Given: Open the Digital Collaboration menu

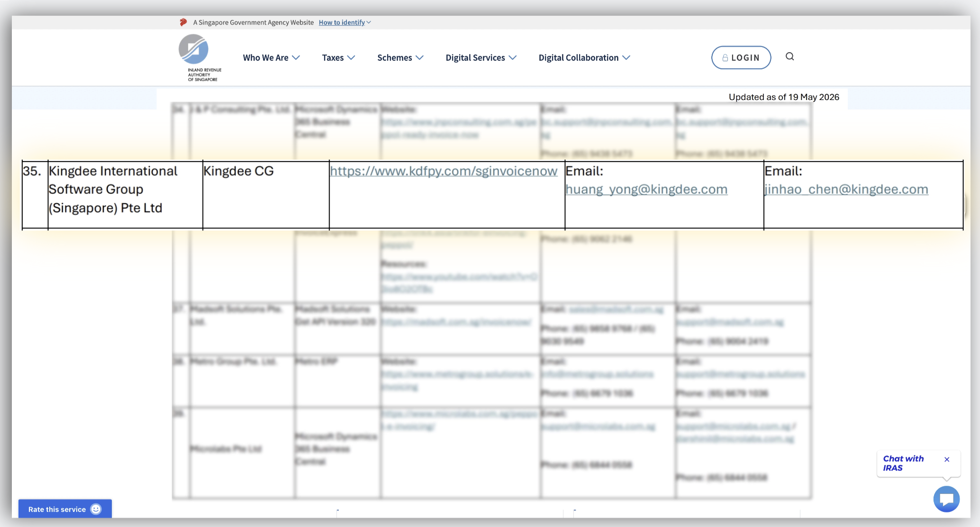Looking at the screenshot, I should [x=584, y=58].
